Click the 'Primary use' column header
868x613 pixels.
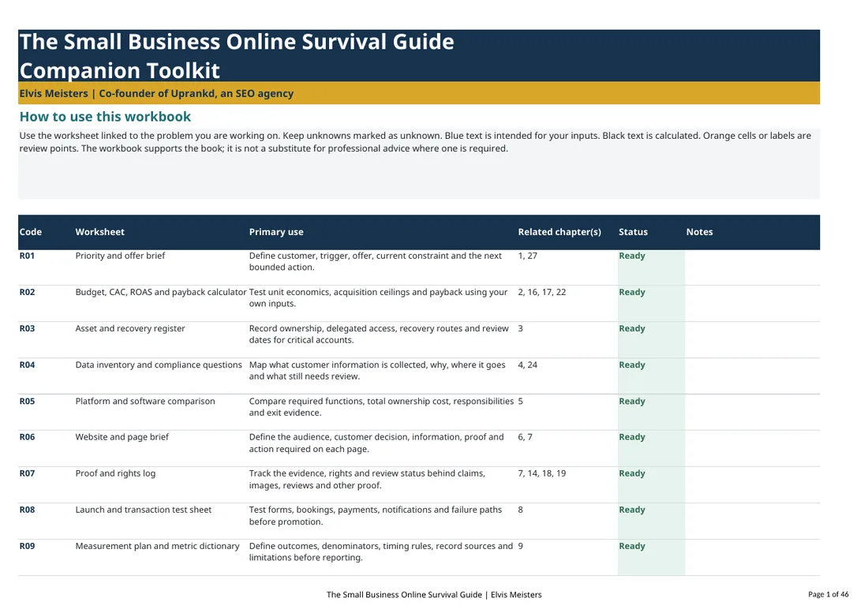(276, 232)
